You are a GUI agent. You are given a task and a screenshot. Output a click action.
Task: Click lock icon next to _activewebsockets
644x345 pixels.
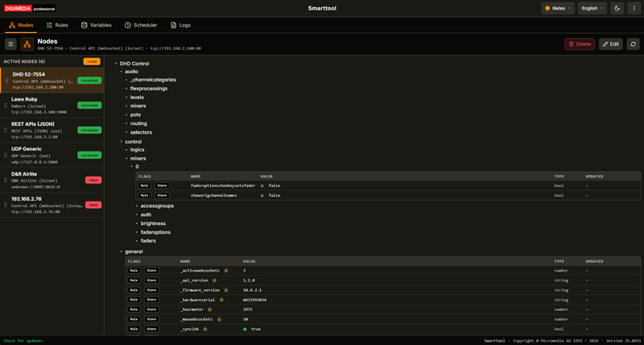[226, 271]
